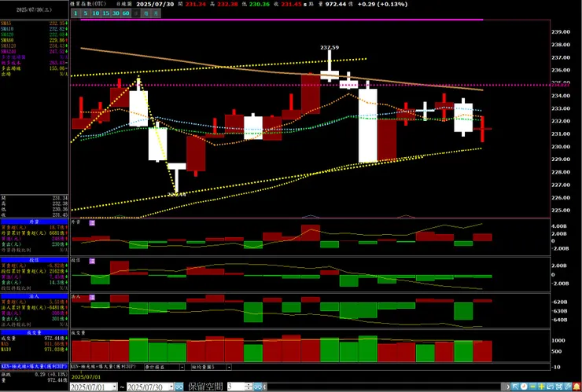Click purple settings icon in 投信 panel
Image resolution: width=582 pixels, height=392 pixels.
click(x=92, y=262)
